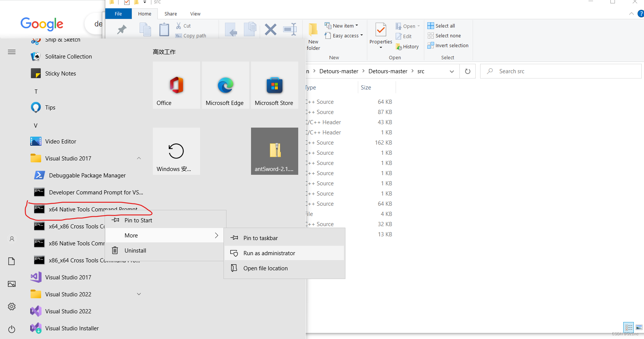
Task: Open x86_x64 Cross Tools Command Prompt icon
Action: coord(39,260)
